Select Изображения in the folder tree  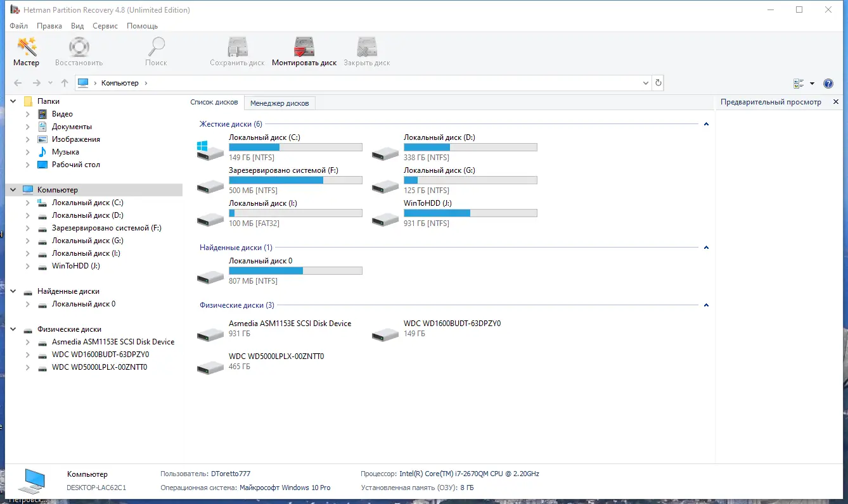76,139
